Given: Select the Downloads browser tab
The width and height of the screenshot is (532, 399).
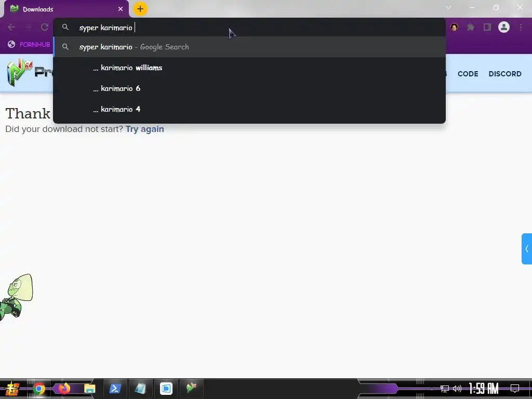Looking at the screenshot, I should point(66,9).
